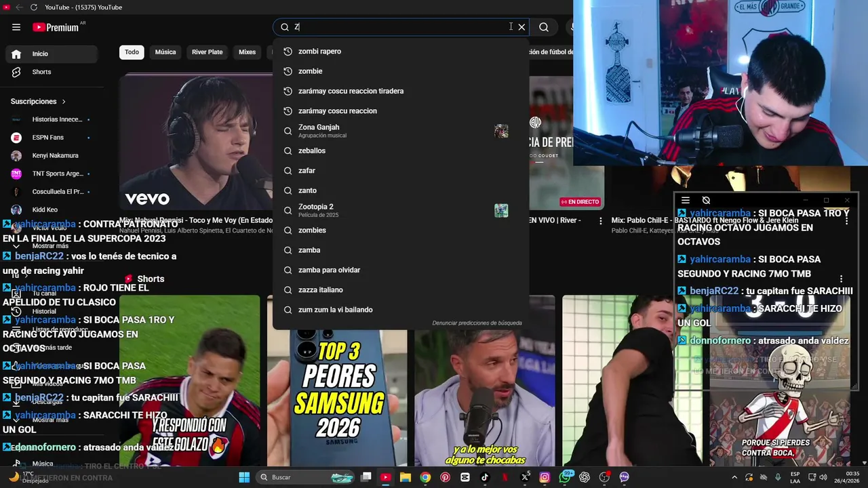
Task: Choose the 'zazza italiano' suggestion
Action: click(x=401, y=289)
